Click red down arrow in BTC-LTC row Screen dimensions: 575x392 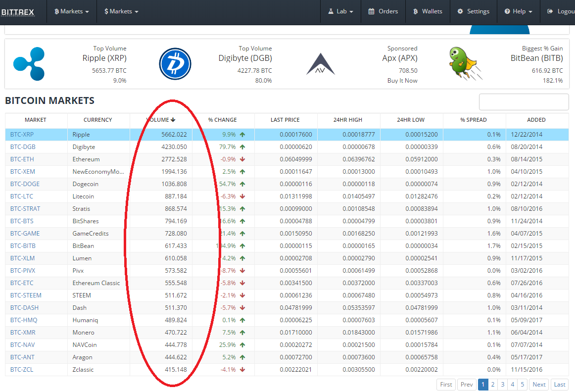tap(242, 196)
